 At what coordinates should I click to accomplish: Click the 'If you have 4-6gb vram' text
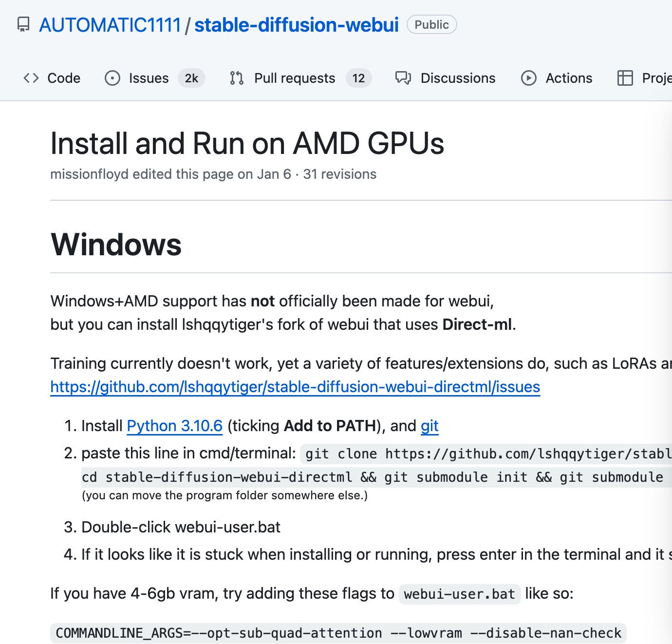click(222, 593)
